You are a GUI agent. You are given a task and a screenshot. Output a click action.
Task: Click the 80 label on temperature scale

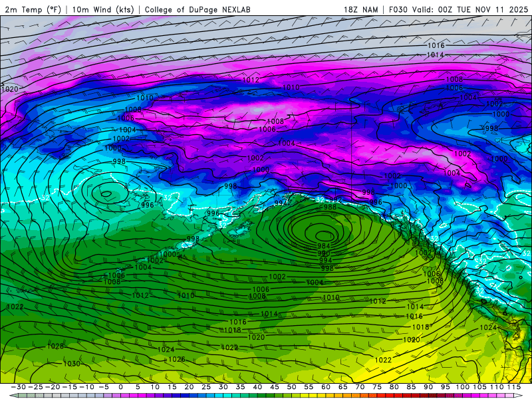pyautogui.click(x=394, y=387)
